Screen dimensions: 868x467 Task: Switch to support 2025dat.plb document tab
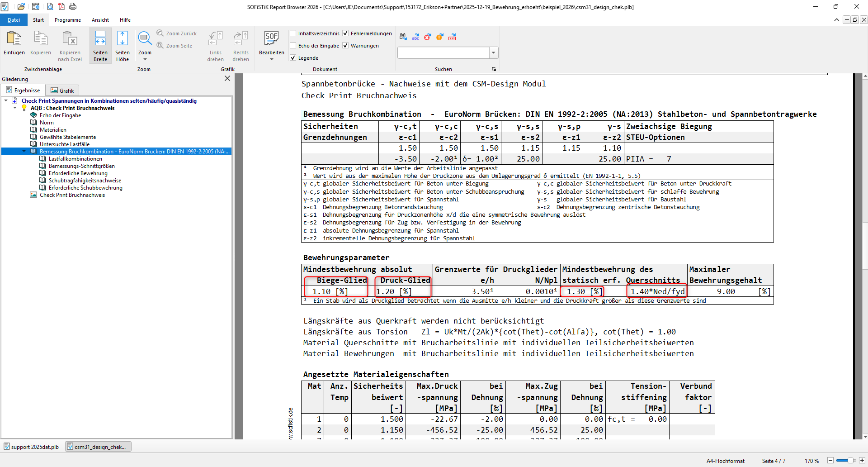point(32,447)
